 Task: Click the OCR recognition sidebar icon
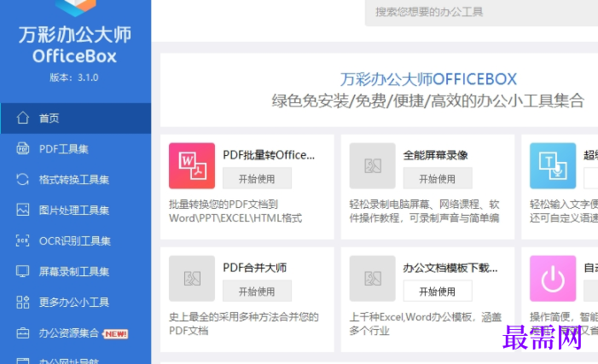22,240
